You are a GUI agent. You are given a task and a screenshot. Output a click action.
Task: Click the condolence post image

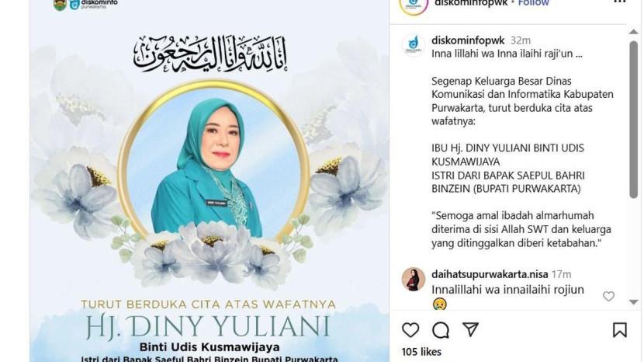pyautogui.click(x=209, y=181)
